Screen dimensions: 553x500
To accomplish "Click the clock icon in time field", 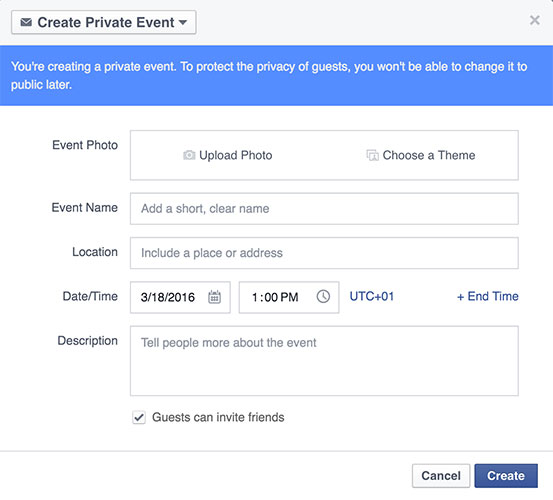I will [x=323, y=297].
